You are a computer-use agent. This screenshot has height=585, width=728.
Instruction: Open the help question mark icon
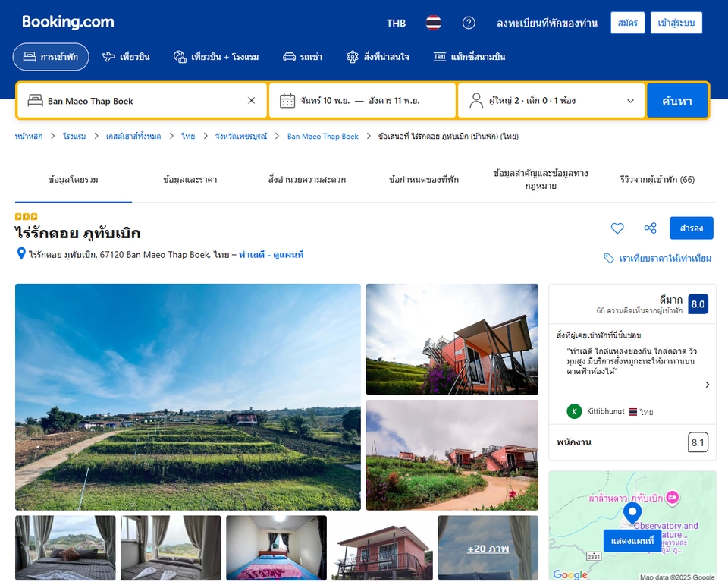tap(469, 23)
